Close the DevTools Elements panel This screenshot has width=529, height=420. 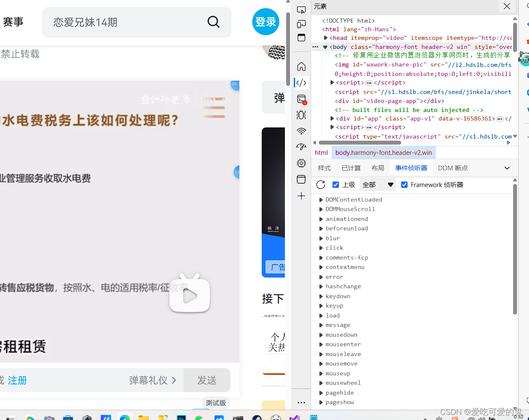click(x=507, y=6)
